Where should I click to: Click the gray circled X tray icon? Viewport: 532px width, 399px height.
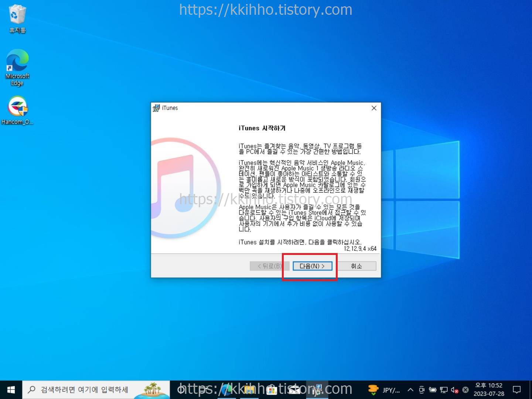click(x=465, y=390)
